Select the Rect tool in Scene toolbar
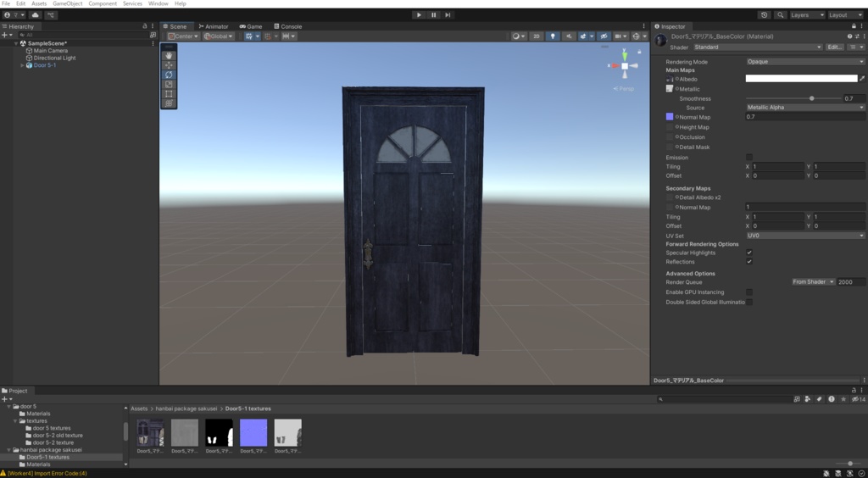868x478 pixels. (x=169, y=93)
